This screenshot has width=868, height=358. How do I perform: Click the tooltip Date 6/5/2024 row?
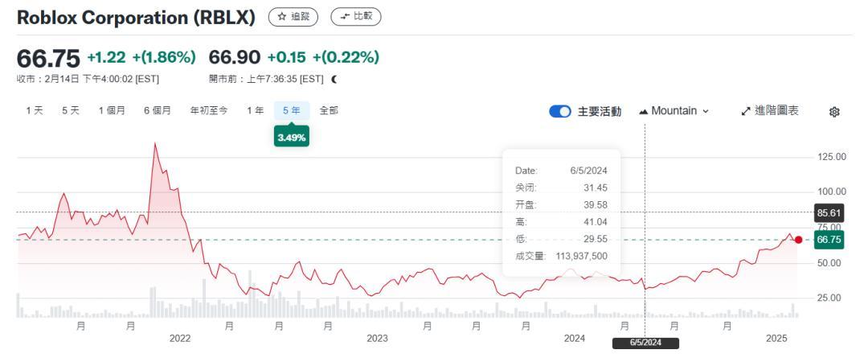561,171
